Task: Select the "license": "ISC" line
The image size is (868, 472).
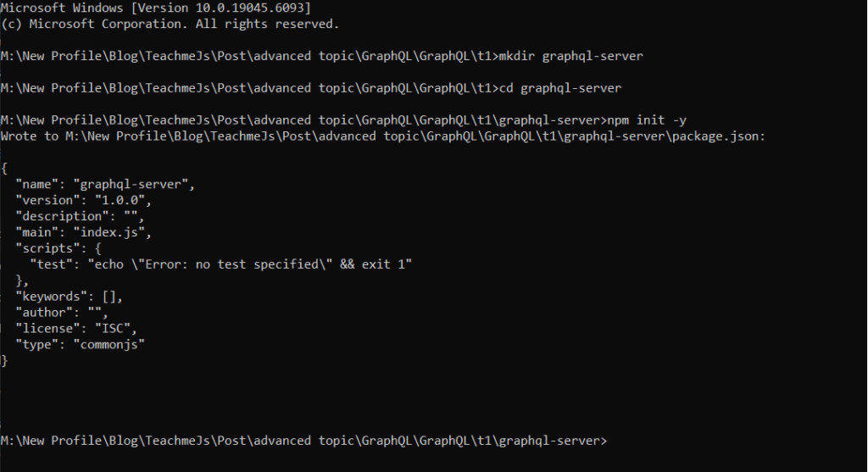Action: coord(76,329)
